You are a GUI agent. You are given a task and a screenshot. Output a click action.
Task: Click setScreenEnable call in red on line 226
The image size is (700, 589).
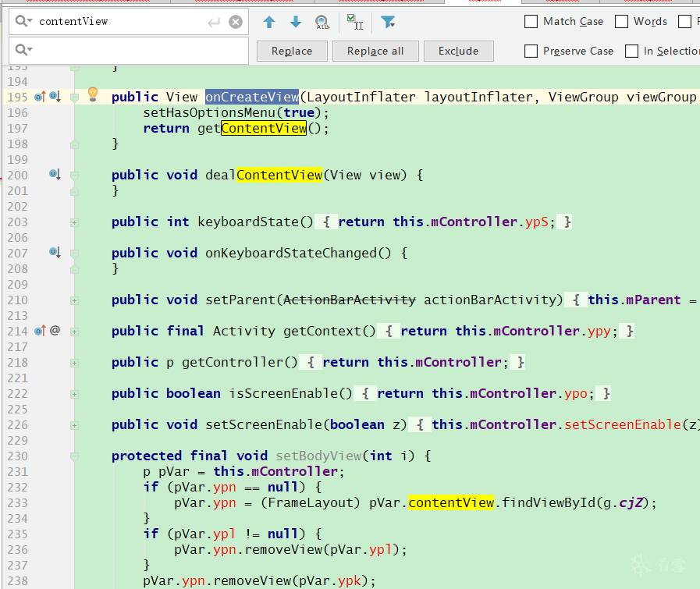622,425
